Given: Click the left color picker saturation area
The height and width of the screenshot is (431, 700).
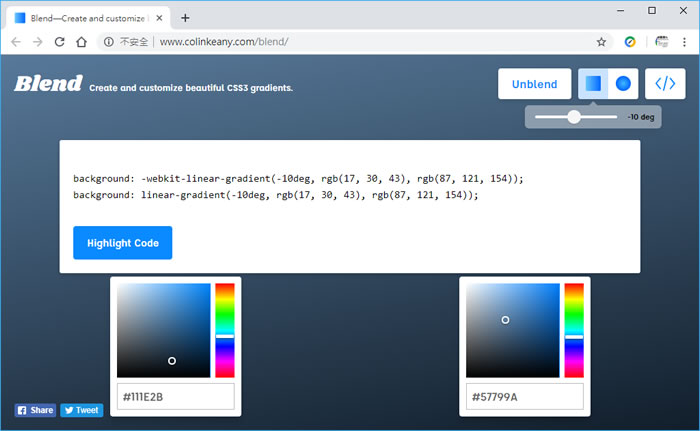Looking at the screenshot, I should 163,331.
